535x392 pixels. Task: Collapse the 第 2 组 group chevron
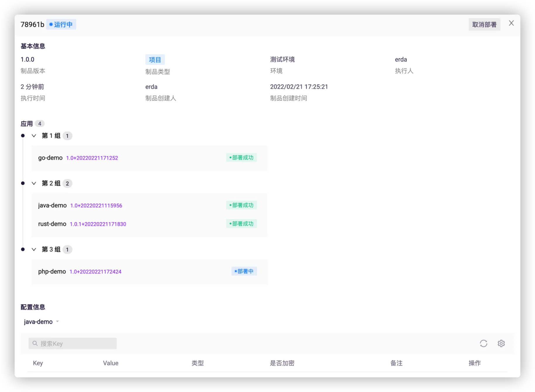(34, 183)
